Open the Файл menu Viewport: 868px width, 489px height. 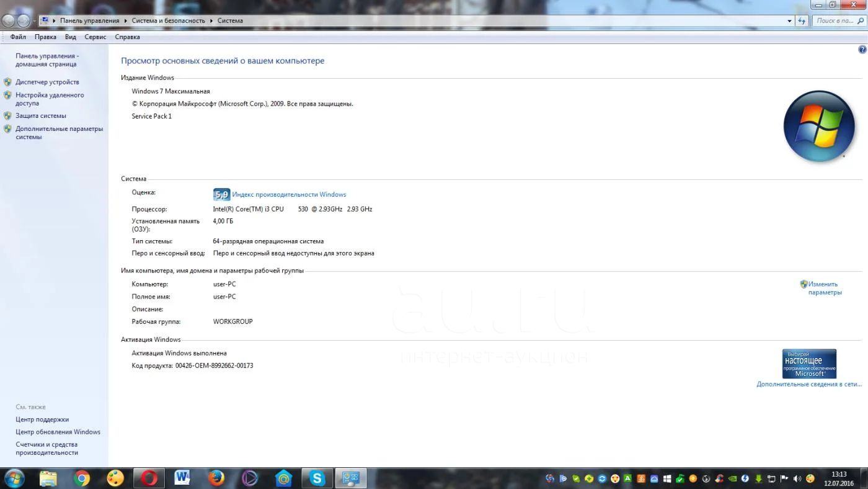click(18, 37)
